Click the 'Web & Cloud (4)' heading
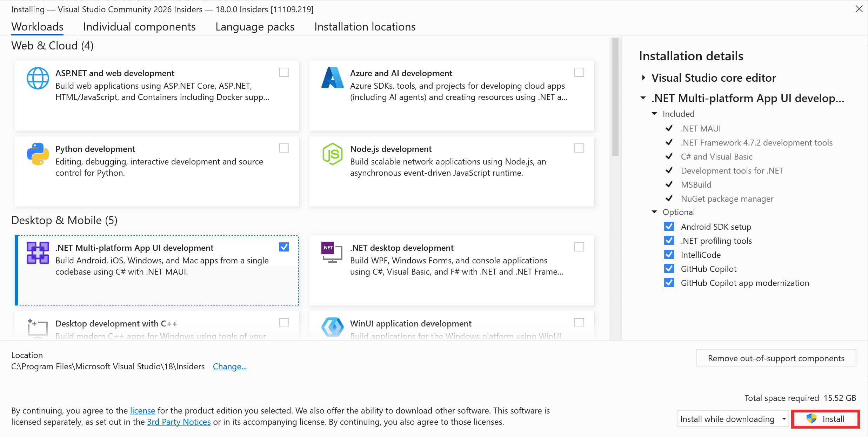Screen dimensions: 868x437 53,46
